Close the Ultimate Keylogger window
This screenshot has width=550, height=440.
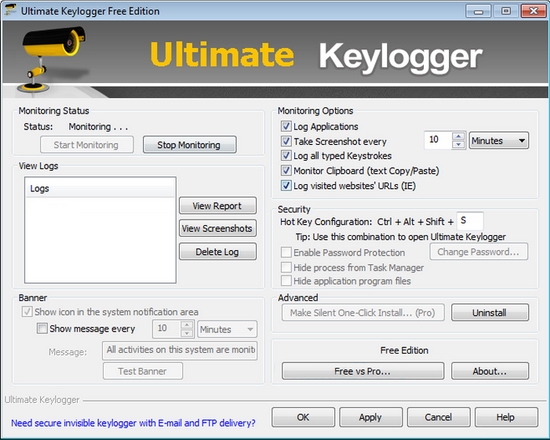click(x=533, y=11)
